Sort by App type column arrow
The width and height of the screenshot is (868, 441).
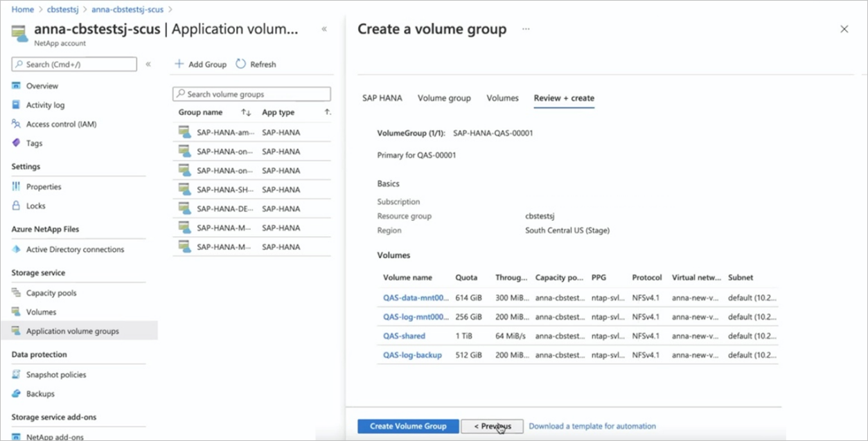327,112
